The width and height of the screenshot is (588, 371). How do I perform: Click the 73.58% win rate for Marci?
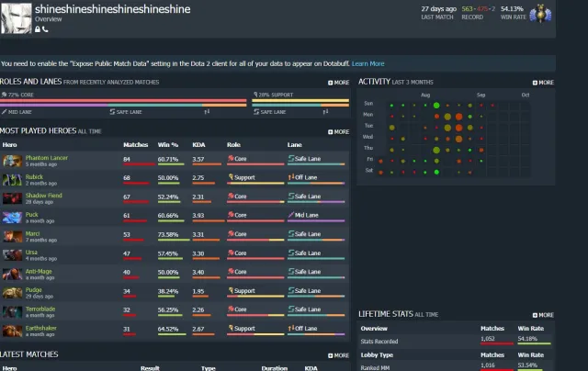click(167, 234)
